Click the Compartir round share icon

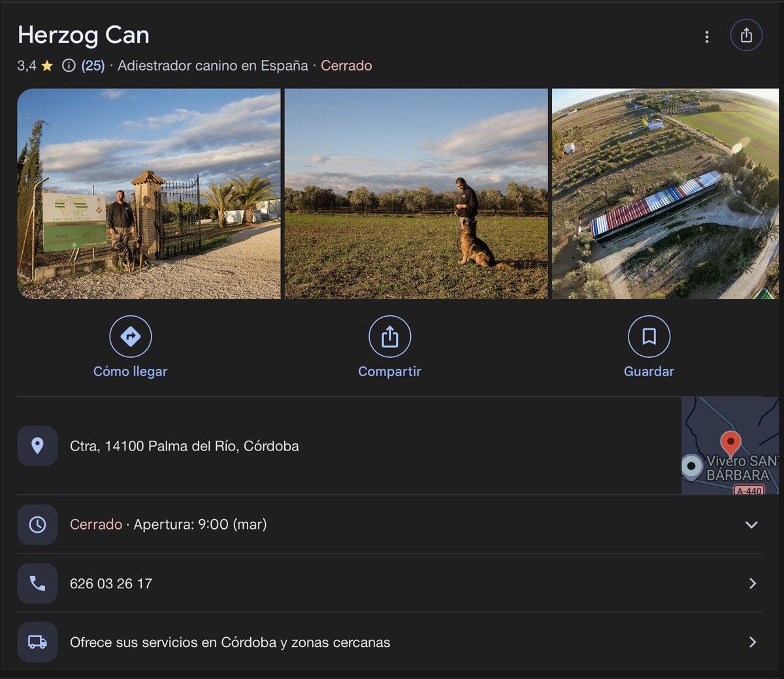point(390,336)
